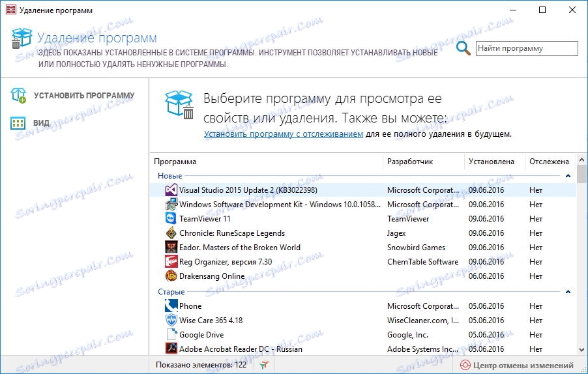Select 'TeamViewer 11' program name
This screenshot has height=374, width=588.
tap(205, 218)
